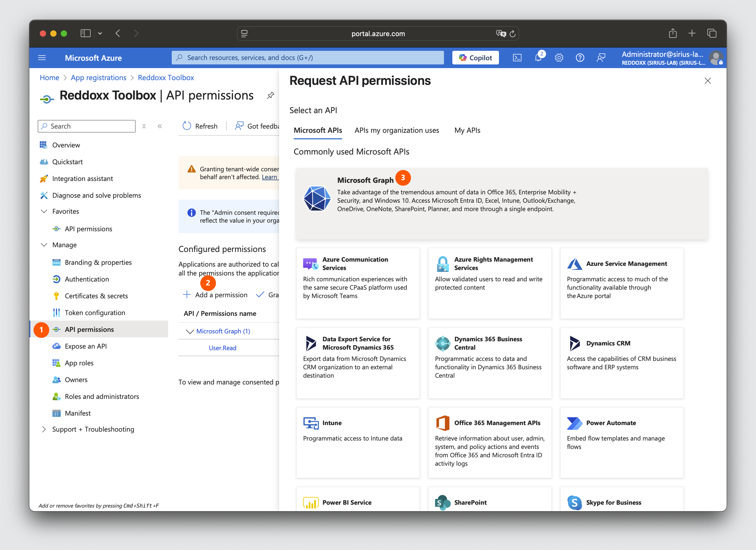Image resolution: width=756 pixels, height=550 pixels.
Task: Open portal settings gear
Action: pos(559,58)
